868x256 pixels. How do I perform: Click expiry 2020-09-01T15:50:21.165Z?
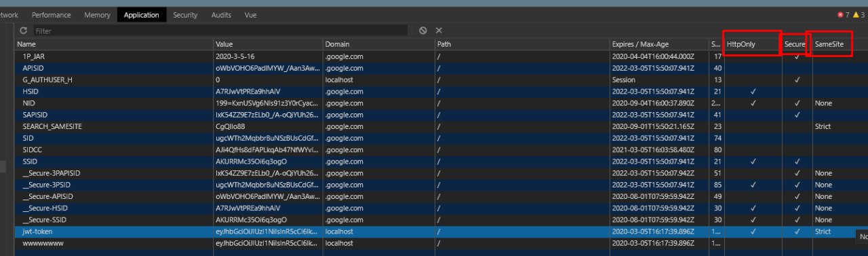(x=653, y=126)
